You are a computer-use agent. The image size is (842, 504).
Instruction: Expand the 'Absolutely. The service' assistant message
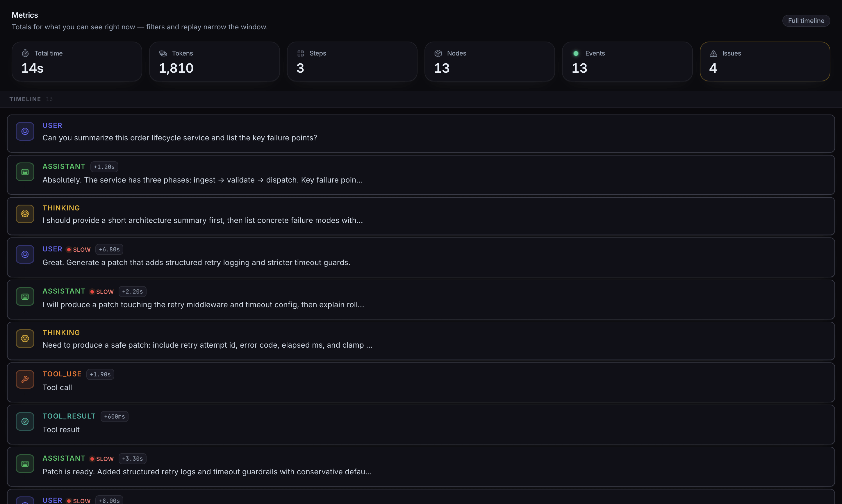tap(202, 180)
